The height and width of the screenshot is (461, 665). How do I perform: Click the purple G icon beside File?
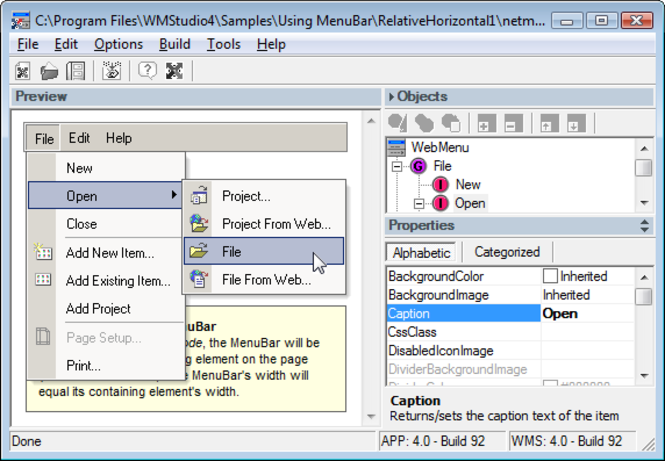(418, 166)
